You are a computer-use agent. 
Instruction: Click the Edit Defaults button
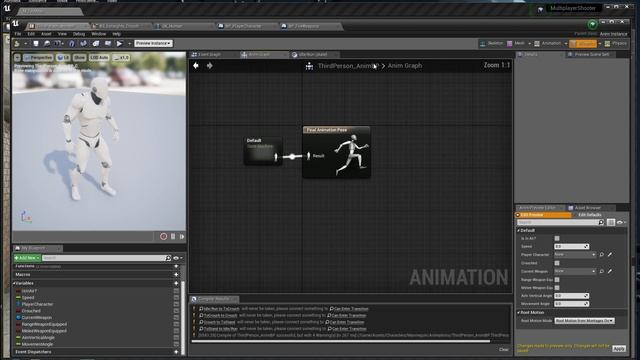coord(590,215)
